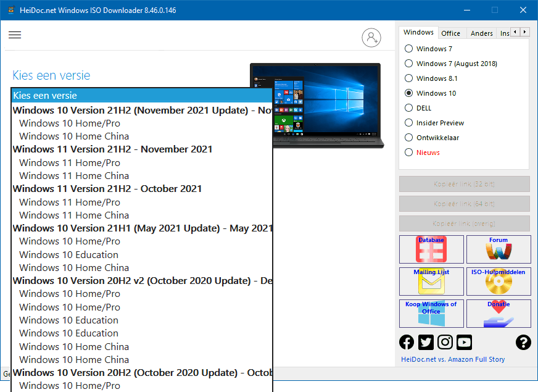This screenshot has width=538, height=392.
Task: Click the help question mark icon
Action: (x=523, y=342)
